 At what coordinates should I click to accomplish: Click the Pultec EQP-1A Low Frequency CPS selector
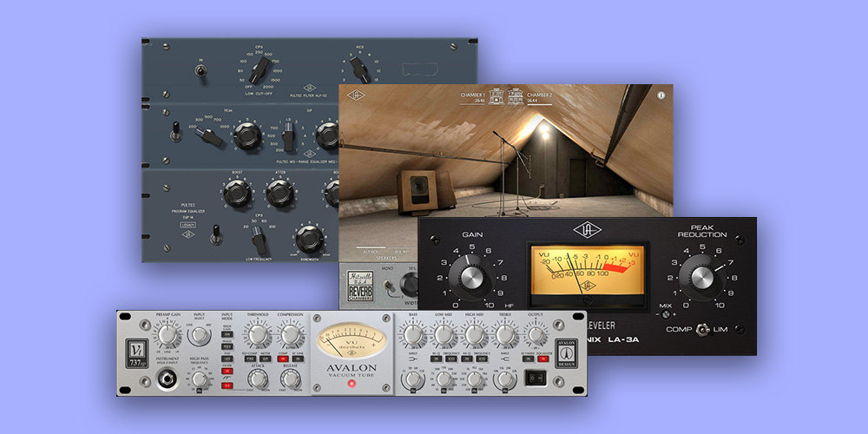click(260, 240)
